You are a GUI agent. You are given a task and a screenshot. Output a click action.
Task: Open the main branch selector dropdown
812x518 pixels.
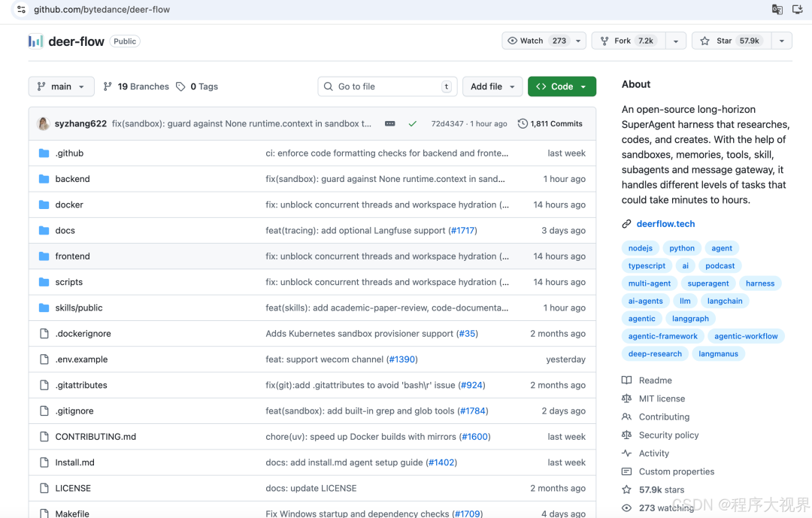tap(62, 86)
